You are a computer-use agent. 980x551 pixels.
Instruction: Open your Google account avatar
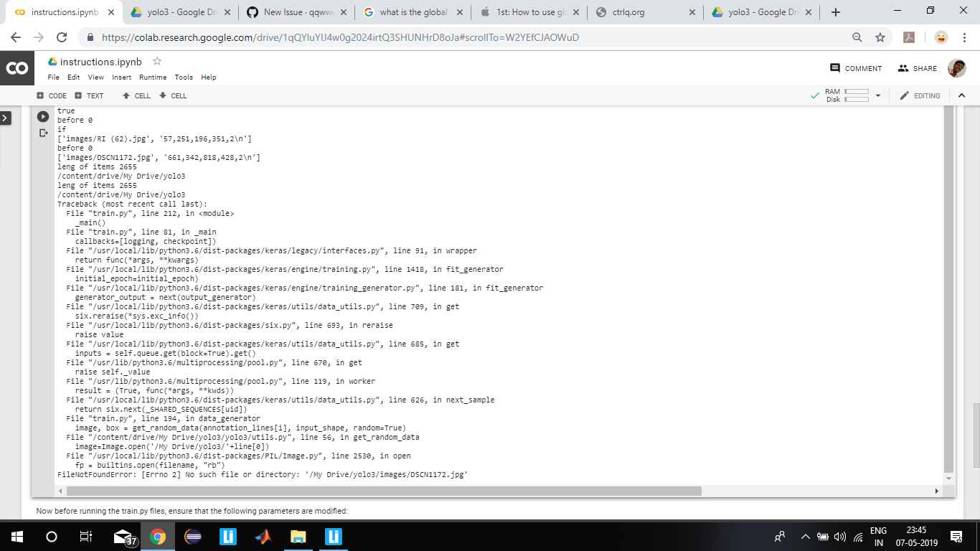(957, 68)
